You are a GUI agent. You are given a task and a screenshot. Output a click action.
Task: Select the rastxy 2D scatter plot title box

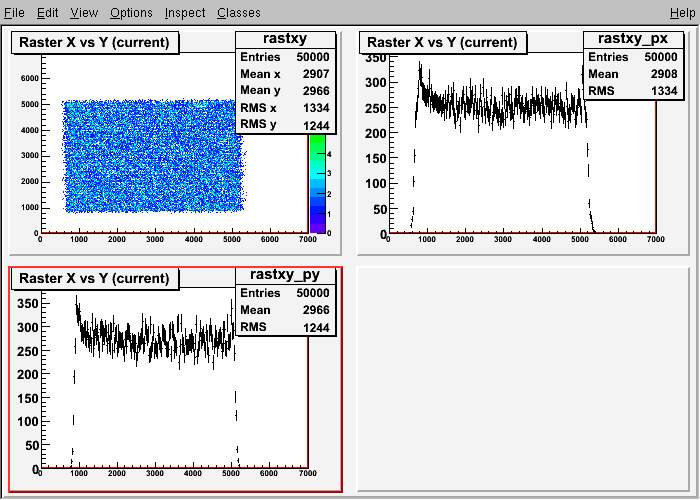pyautogui.click(x=95, y=42)
